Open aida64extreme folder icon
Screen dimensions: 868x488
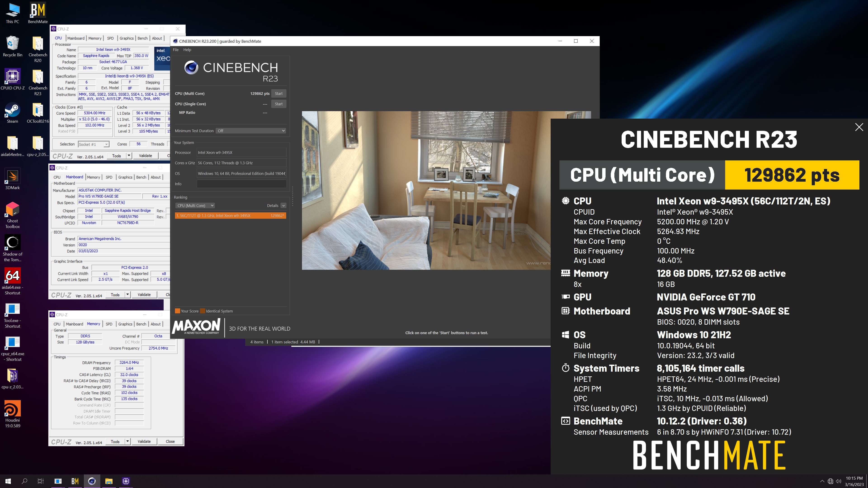click(x=12, y=146)
